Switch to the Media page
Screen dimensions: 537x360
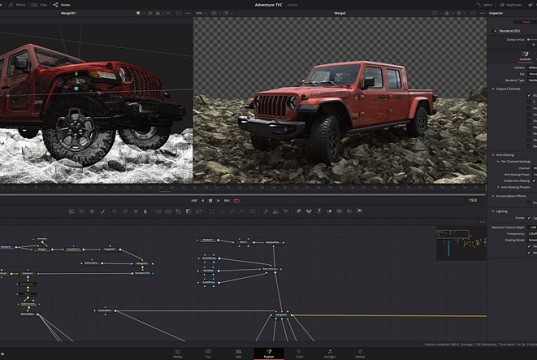coord(177,354)
